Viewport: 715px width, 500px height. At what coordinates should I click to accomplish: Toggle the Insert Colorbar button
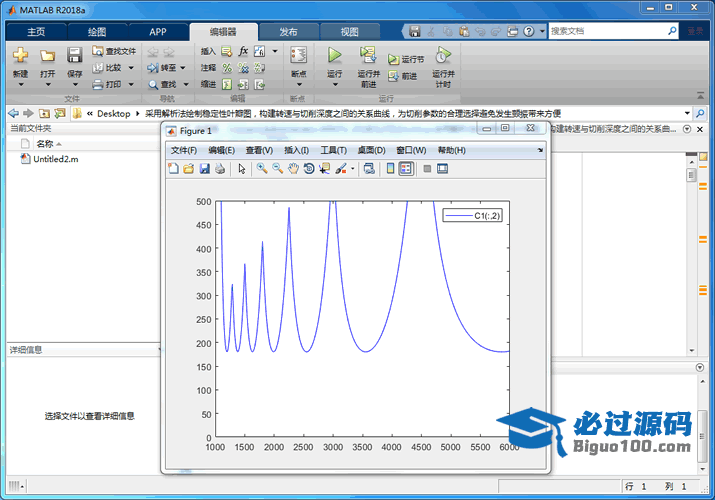tap(390, 169)
